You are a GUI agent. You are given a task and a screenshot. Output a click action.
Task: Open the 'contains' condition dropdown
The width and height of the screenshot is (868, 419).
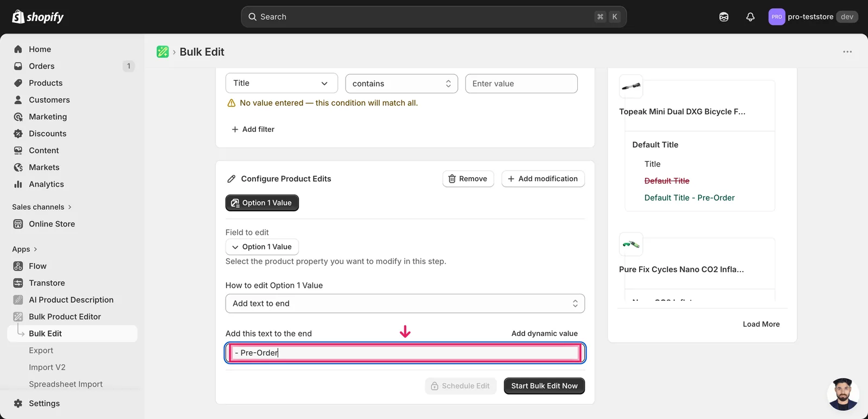(x=401, y=83)
